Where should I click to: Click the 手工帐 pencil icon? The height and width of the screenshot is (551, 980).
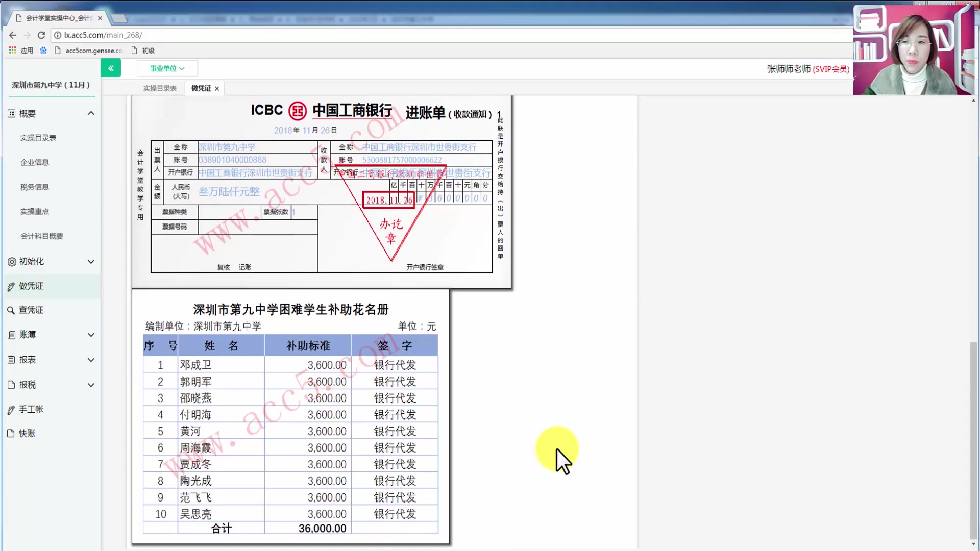click(11, 410)
